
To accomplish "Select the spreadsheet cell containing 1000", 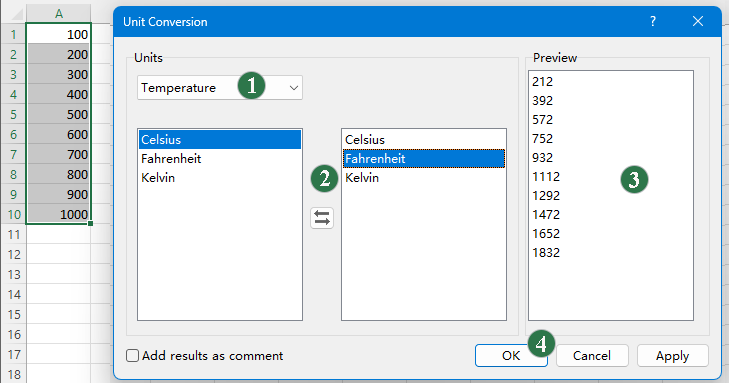I will 59,214.
